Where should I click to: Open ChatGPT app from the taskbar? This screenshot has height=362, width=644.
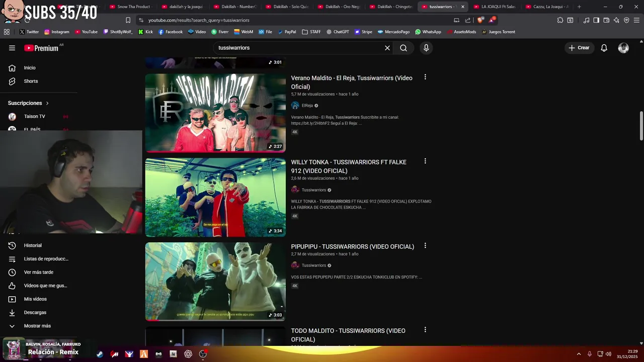point(188,354)
